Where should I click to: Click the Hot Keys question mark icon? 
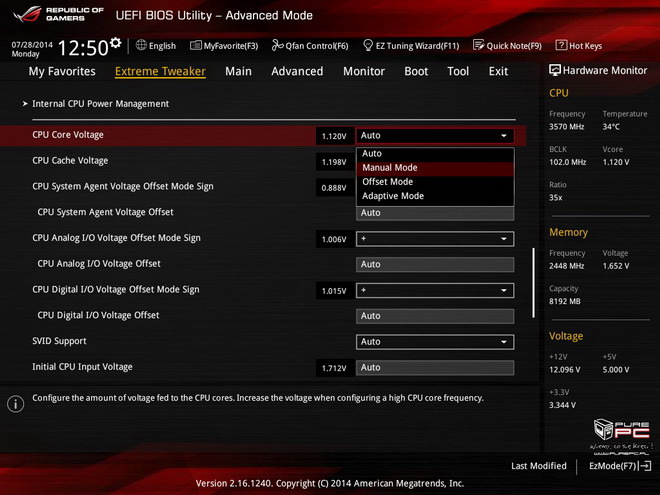[561, 45]
